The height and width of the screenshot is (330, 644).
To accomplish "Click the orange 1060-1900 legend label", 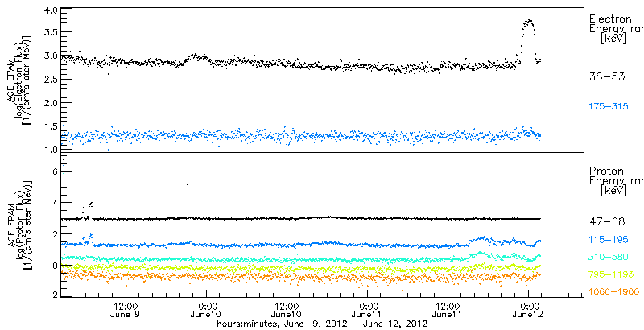I will (614, 292).
